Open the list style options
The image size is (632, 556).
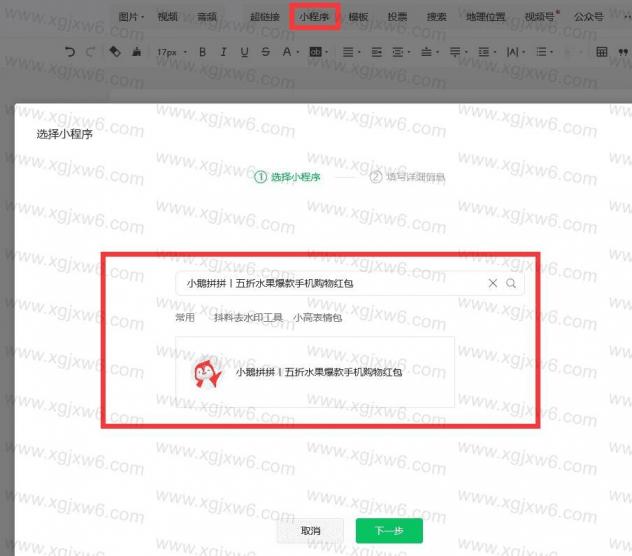[541, 52]
